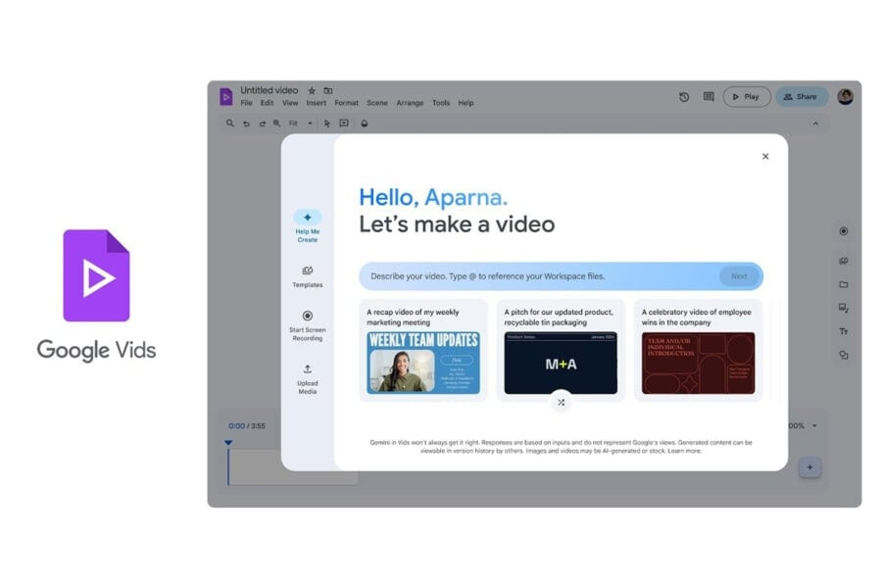This screenshot has height=588, width=882.
Task: Click the image media icon in right sidebar
Action: 843,308
